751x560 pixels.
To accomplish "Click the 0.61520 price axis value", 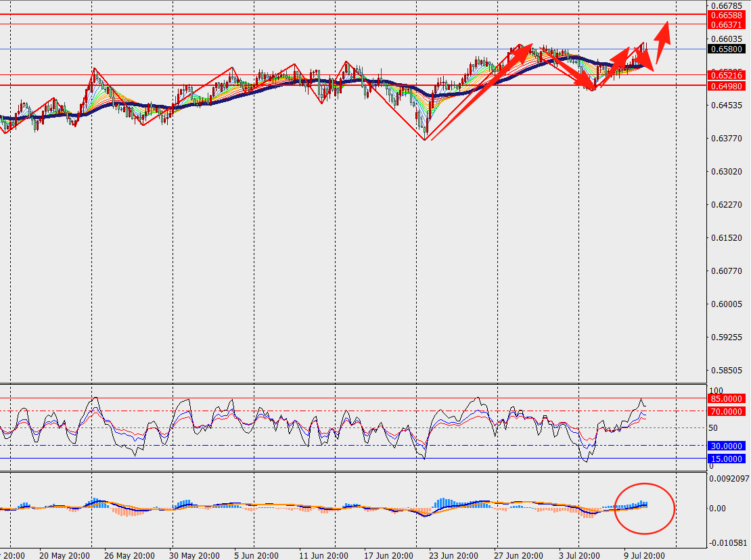I will (x=727, y=238).
